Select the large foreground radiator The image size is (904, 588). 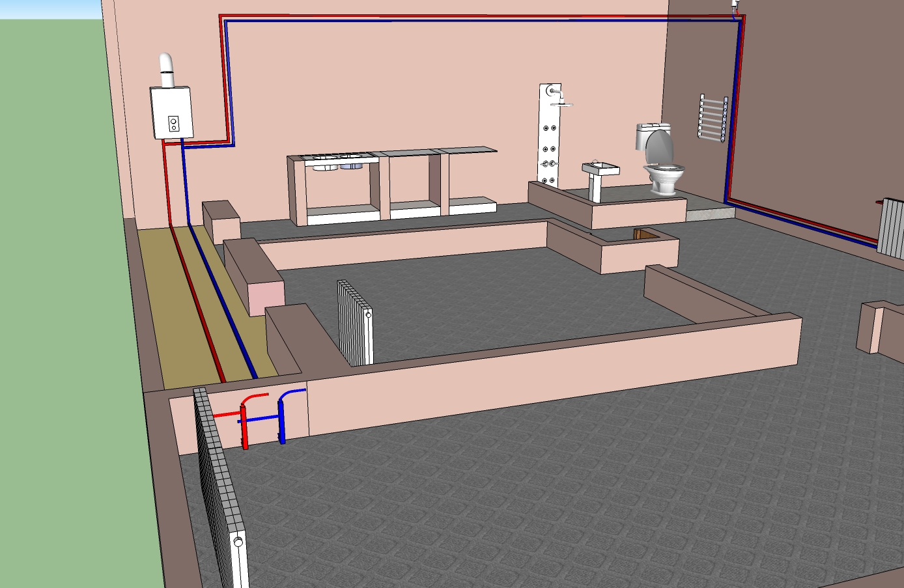tap(220, 488)
